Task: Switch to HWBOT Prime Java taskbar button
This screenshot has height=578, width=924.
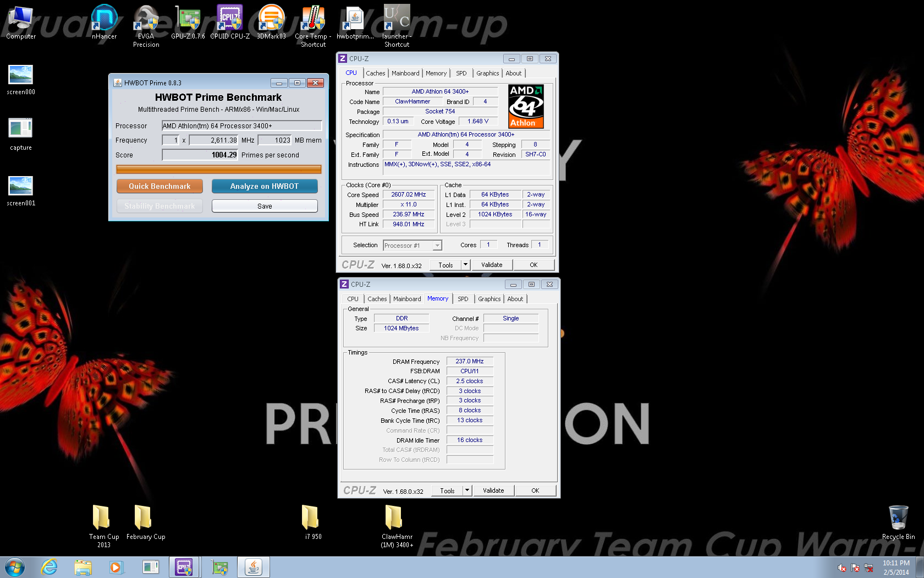Action: tap(253, 567)
